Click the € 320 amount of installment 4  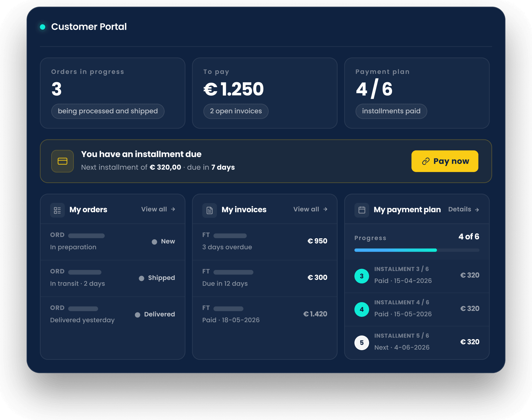pos(470,309)
